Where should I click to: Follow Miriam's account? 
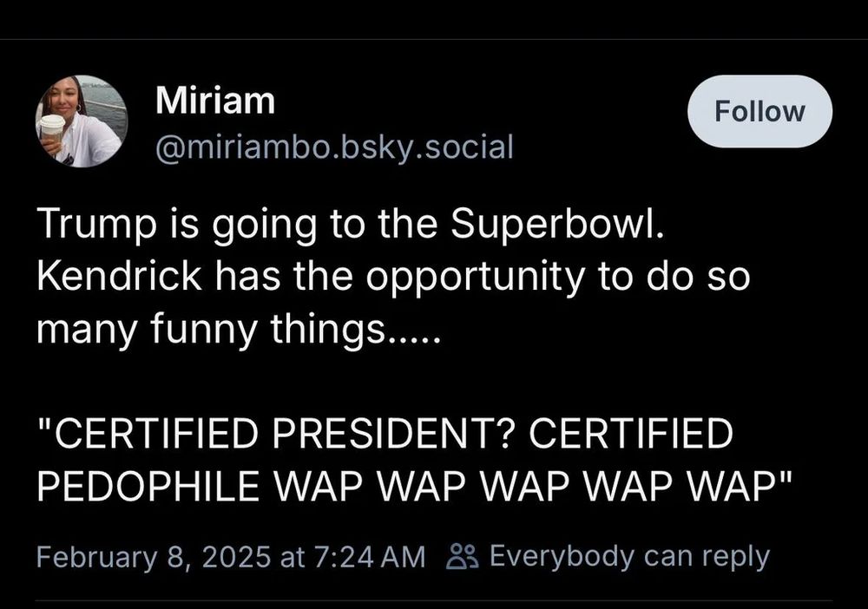(759, 111)
